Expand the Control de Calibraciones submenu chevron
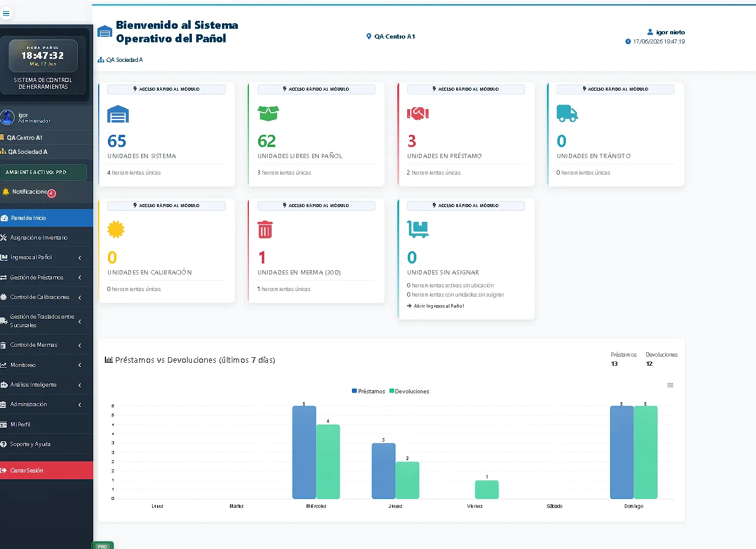The width and height of the screenshot is (756, 549). pos(80,297)
